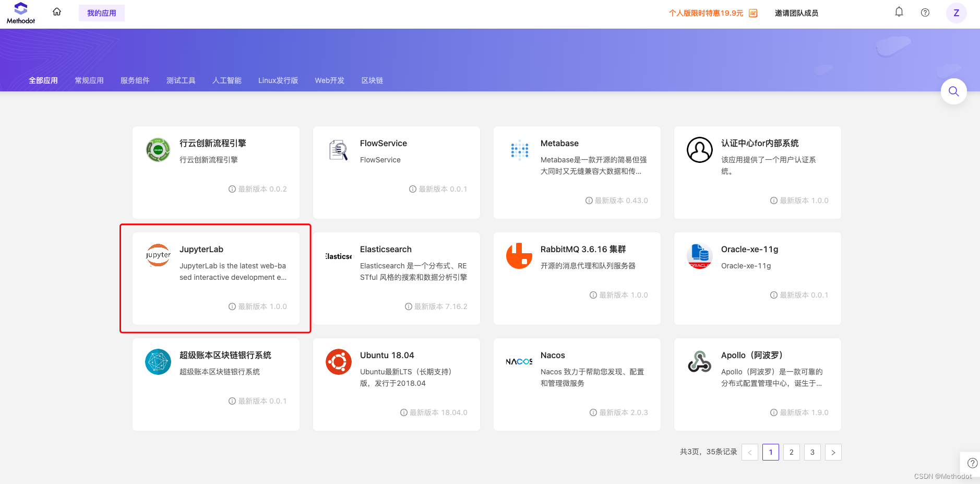980x484 pixels.
Task: Switch to the 常规应用 tab
Action: [x=89, y=80]
